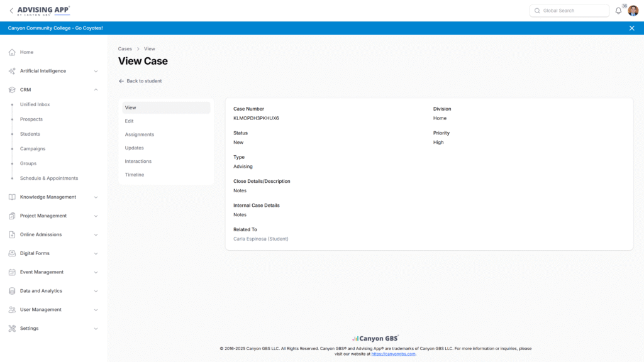Click the Knowledge Management book icon
The image size is (644, 362).
click(12, 197)
